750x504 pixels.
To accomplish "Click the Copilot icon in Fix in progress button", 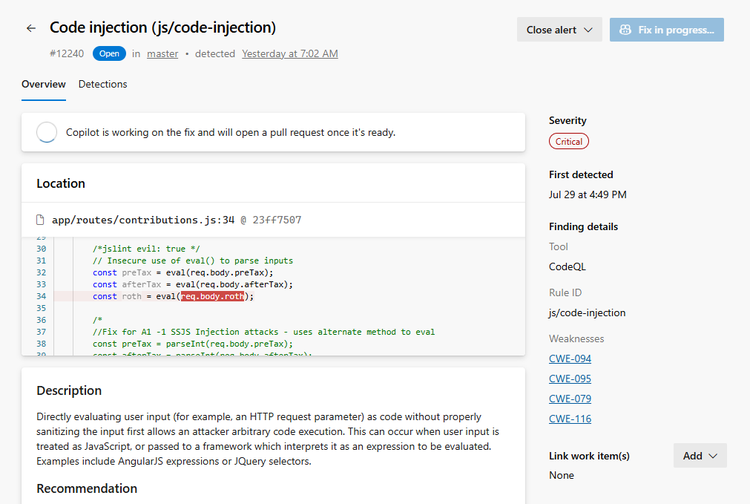I will [x=625, y=30].
